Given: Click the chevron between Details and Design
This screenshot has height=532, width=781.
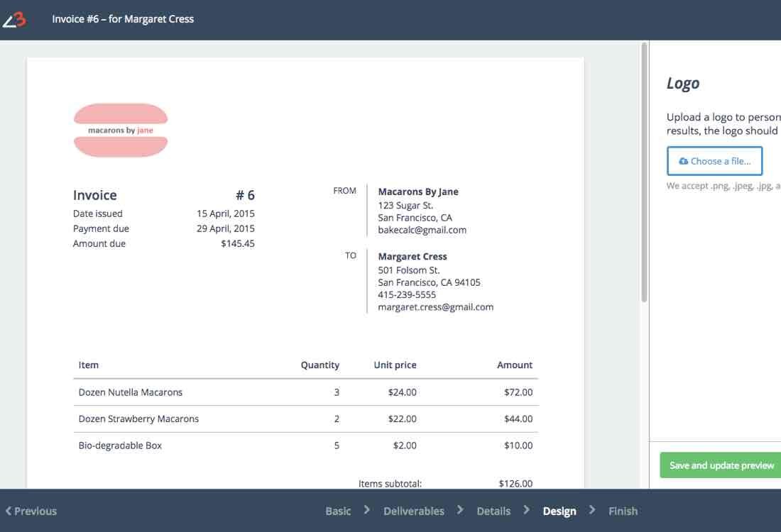Looking at the screenshot, I should [x=526, y=510].
